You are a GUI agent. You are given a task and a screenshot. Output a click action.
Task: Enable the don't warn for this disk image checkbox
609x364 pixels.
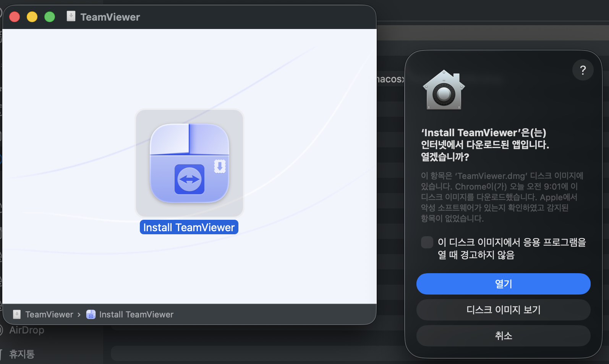(x=427, y=242)
